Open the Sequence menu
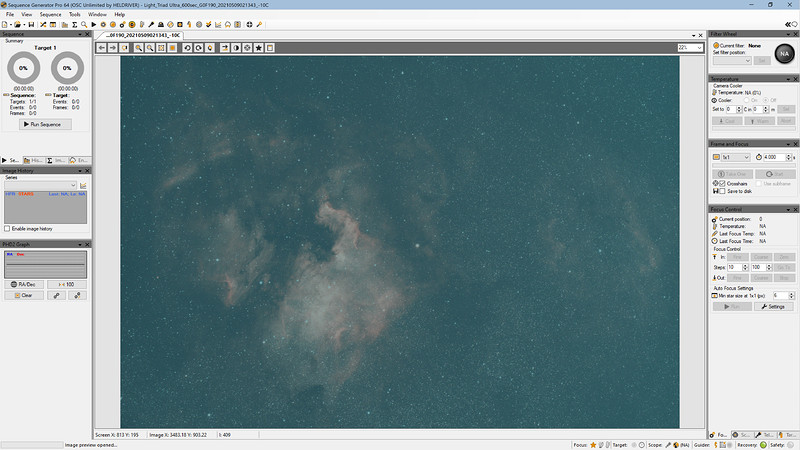The image size is (800, 450). (x=51, y=14)
